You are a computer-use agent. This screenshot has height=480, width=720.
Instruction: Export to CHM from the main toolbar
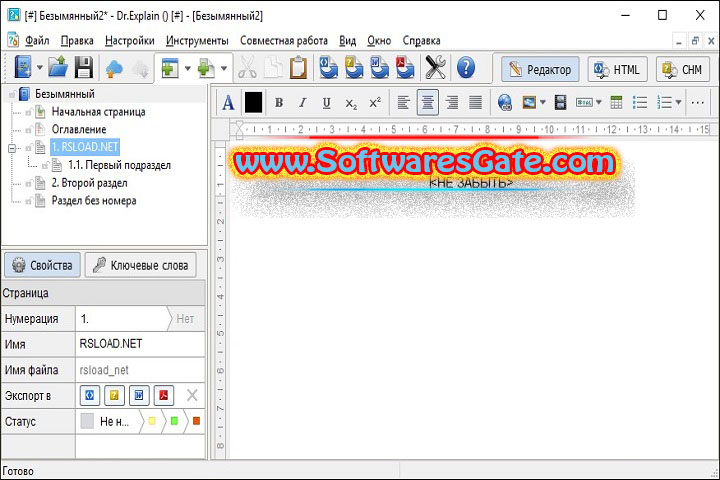pos(354,68)
